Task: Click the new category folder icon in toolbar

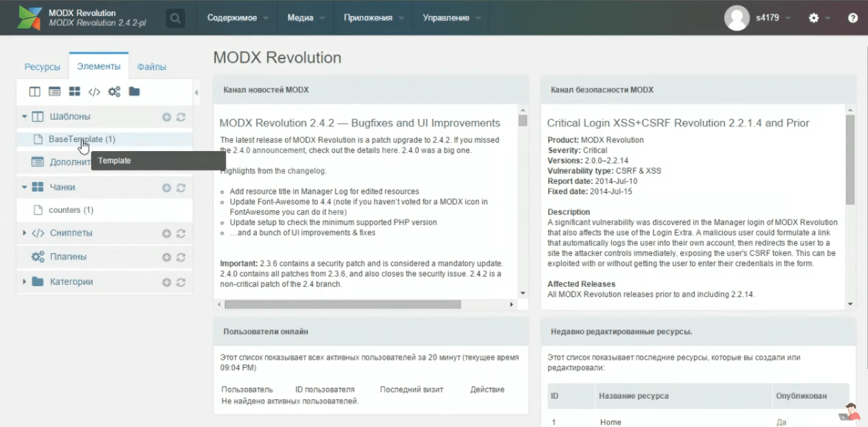Action: tap(134, 92)
